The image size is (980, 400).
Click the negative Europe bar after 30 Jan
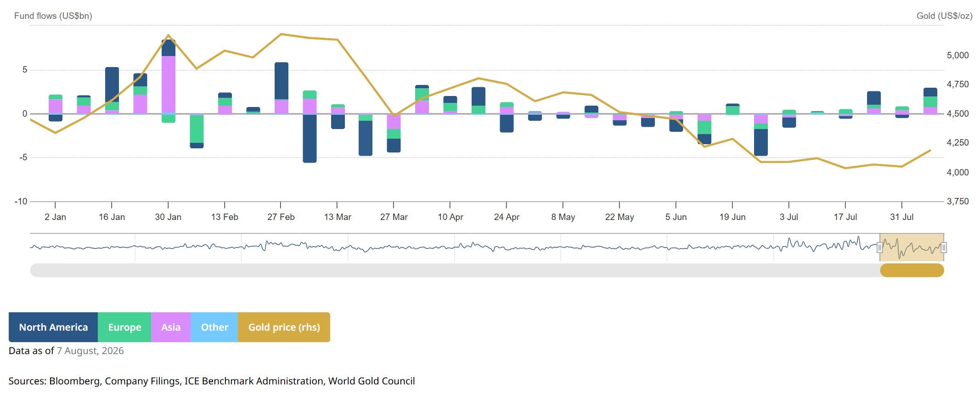[197, 129]
